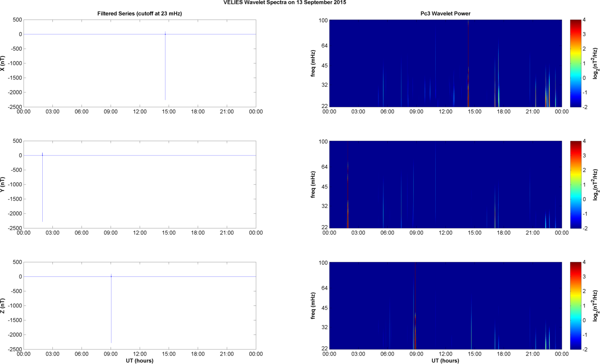600x364 pixels.
Task: Click the "-2500" tick on the X series axis
Action: [x=15, y=107]
